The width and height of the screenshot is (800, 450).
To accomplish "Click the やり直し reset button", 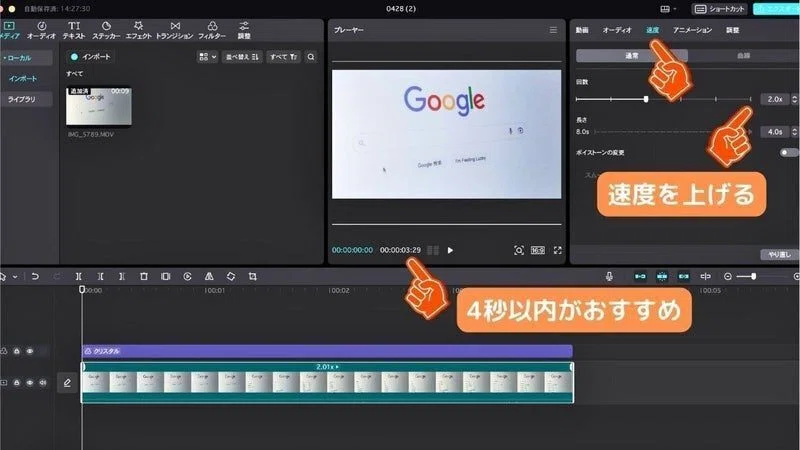I will pos(779,254).
